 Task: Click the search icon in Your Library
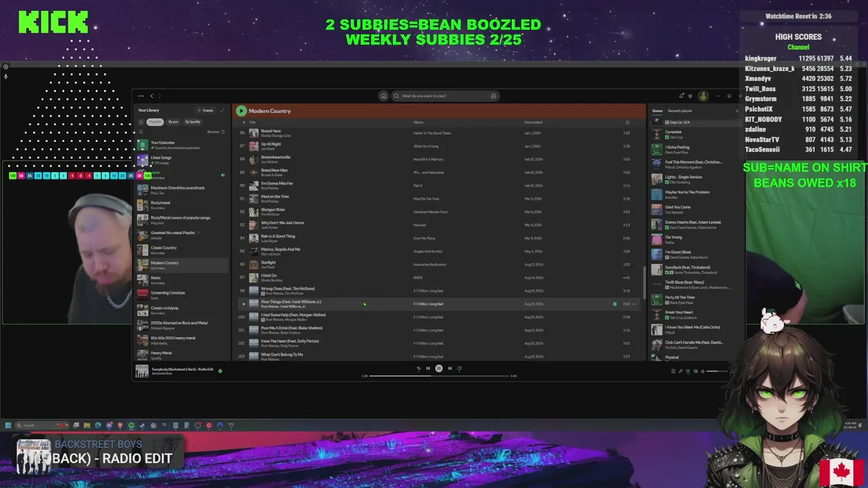(x=141, y=131)
